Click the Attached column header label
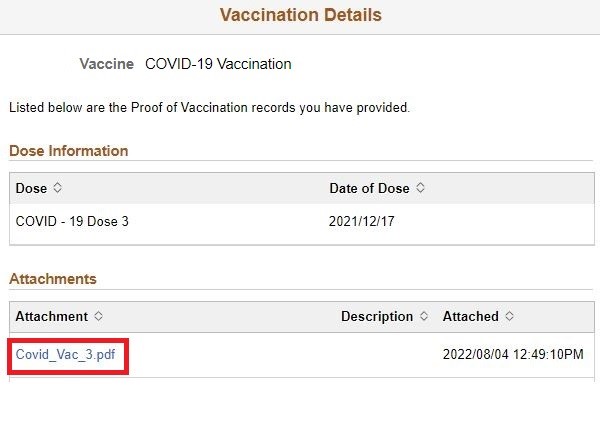 point(470,316)
